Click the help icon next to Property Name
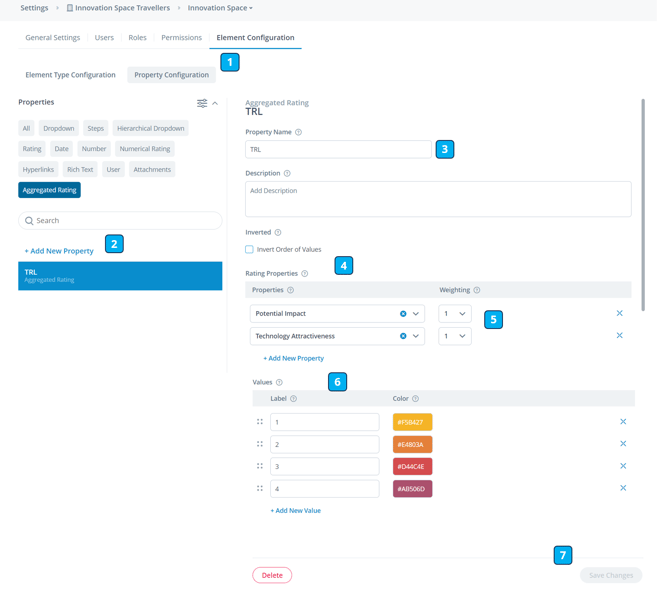The width and height of the screenshot is (670, 599). click(298, 132)
